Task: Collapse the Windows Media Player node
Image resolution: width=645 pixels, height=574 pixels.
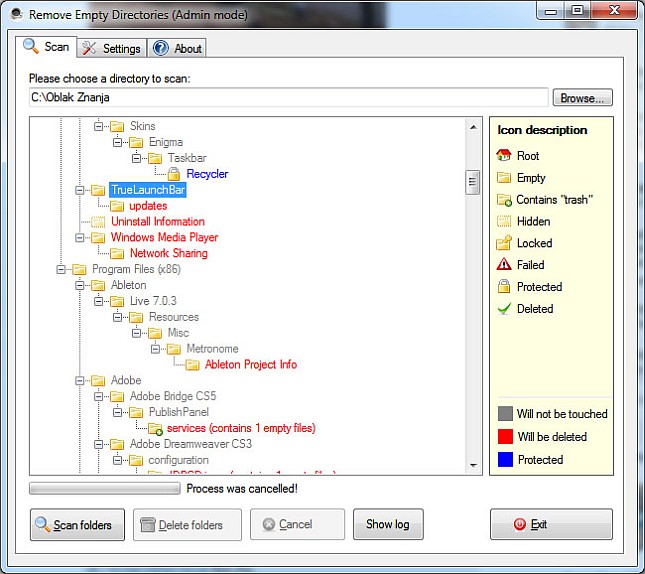Action: pos(81,238)
